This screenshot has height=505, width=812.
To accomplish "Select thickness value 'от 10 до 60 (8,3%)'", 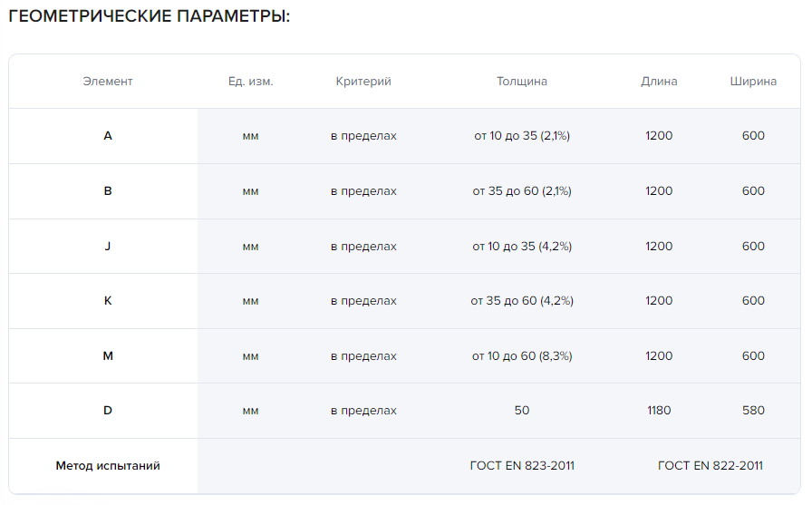I will [x=522, y=356].
